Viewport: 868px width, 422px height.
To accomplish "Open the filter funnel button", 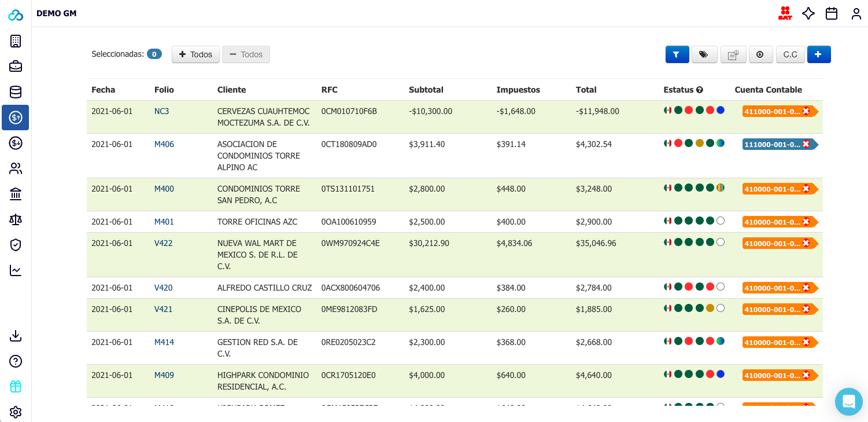I will (677, 54).
